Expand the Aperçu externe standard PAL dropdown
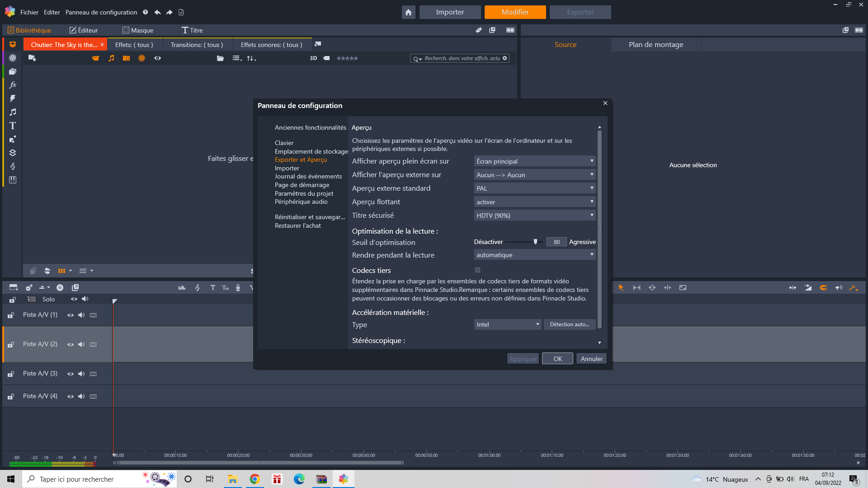 (534, 188)
